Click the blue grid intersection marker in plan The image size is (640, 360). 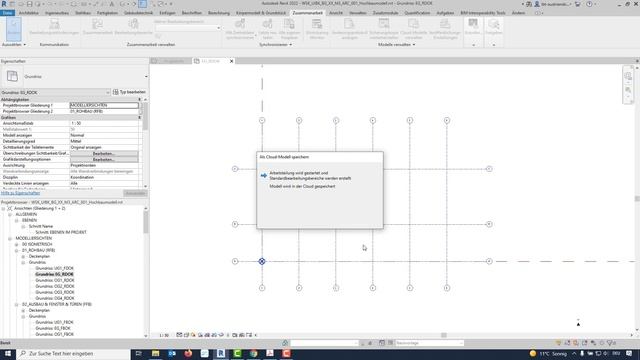tap(262, 261)
